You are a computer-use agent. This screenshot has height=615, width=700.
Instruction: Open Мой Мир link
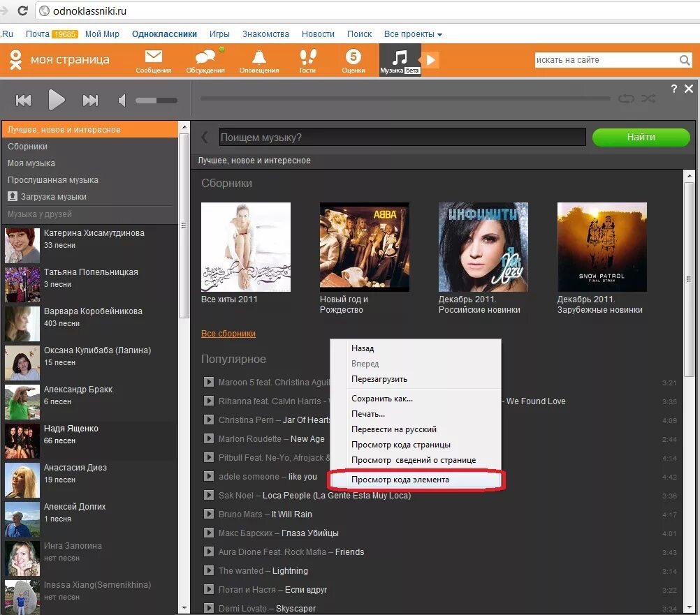[102, 34]
